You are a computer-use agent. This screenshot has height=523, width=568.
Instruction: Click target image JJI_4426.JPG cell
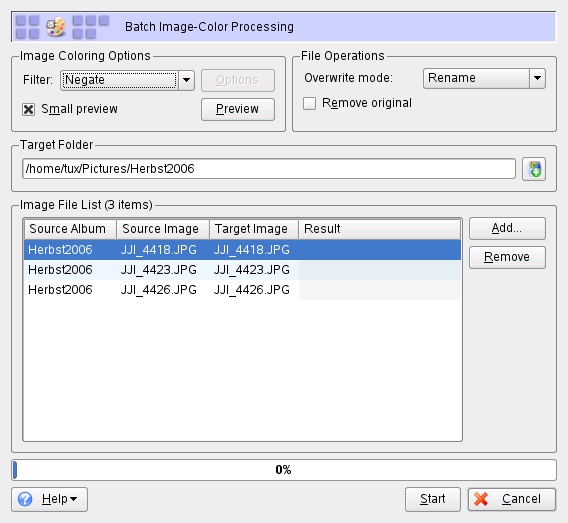point(252,290)
